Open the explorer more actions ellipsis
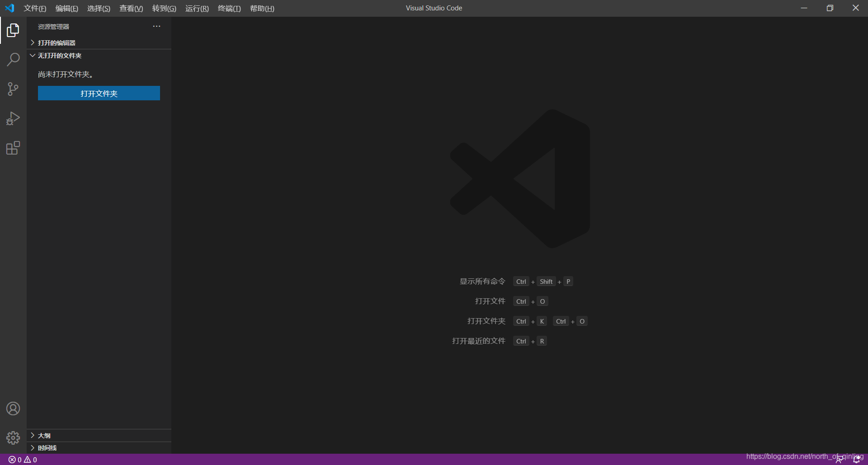This screenshot has height=465, width=868. [x=156, y=26]
